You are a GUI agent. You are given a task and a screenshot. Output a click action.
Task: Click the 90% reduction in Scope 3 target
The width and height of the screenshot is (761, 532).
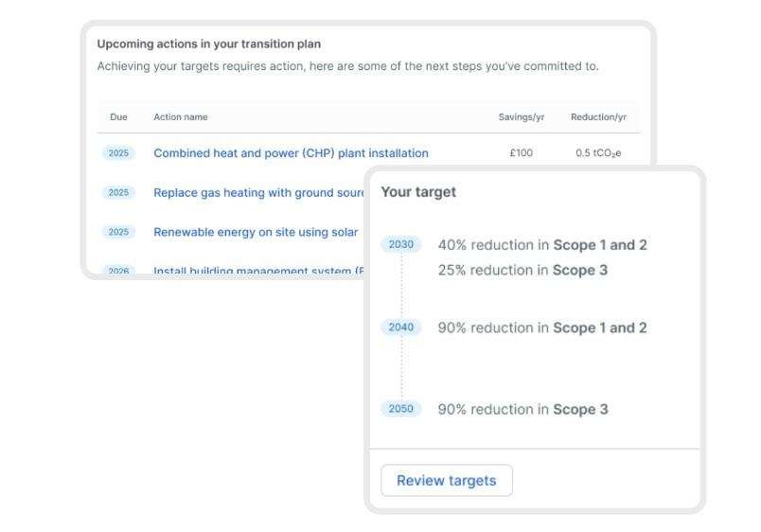tap(522, 410)
